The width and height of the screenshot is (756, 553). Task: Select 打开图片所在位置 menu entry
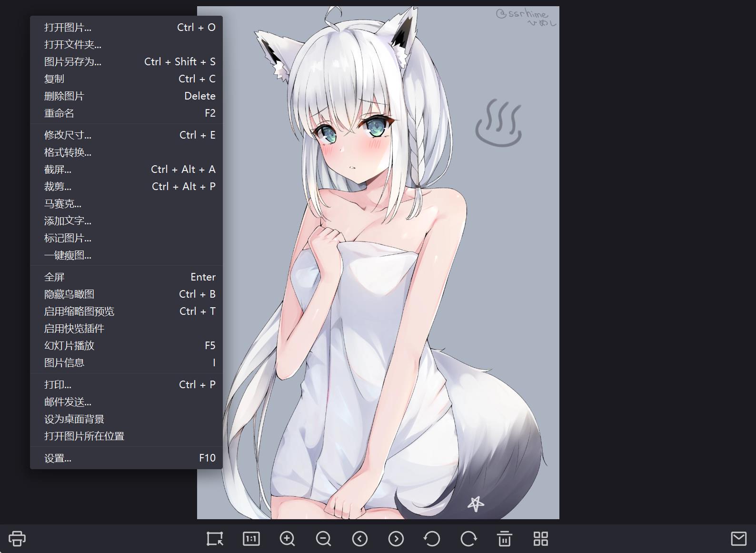click(126, 436)
